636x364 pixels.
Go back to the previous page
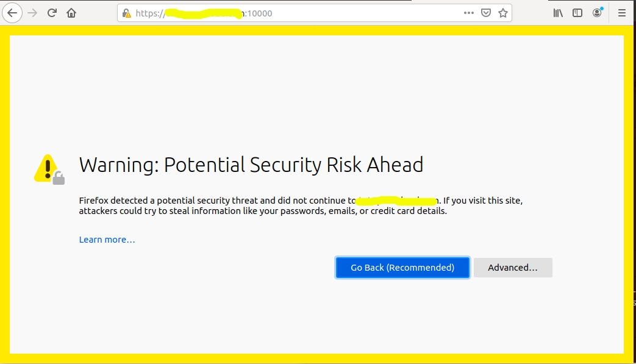(12, 13)
